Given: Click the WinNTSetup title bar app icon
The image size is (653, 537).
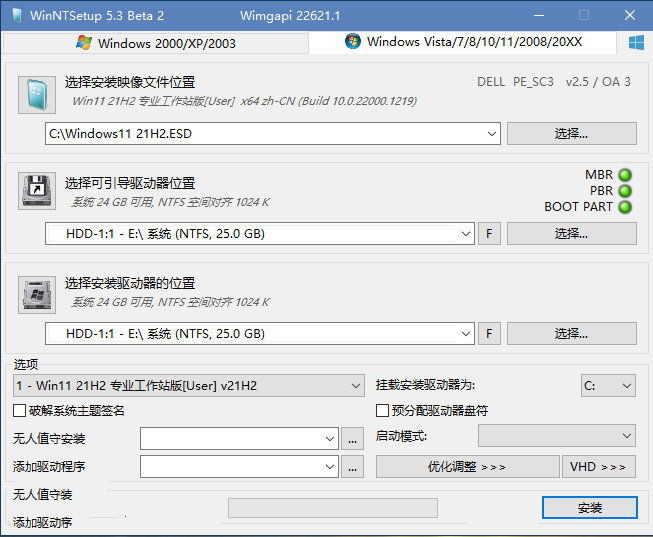Looking at the screenshot, I should pyautogui.click(x=17, y=15).
